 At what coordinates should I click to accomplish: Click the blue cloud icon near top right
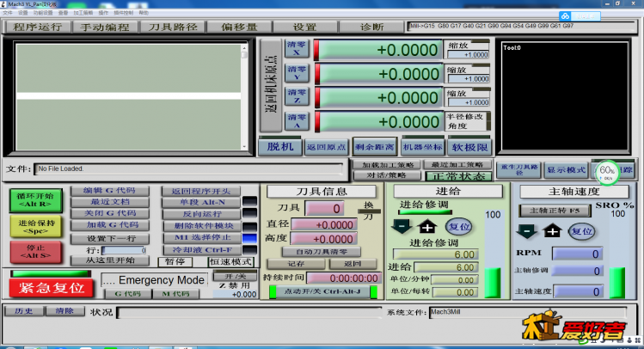click(565, 16)
